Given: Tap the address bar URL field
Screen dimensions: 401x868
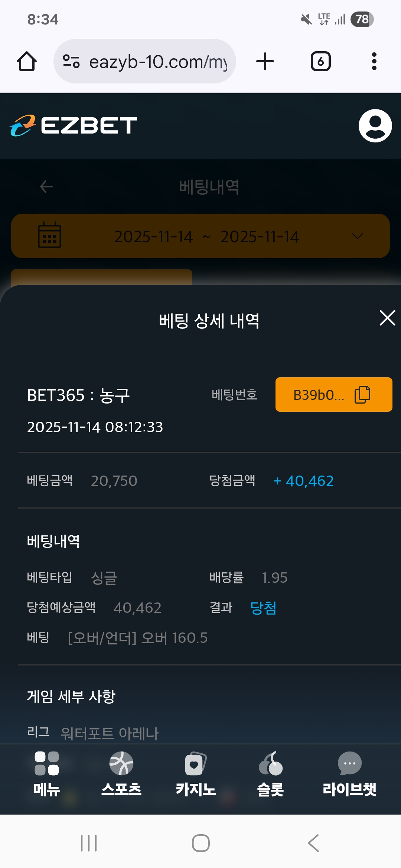Looking at the screenshot, I should coord(158,62).
